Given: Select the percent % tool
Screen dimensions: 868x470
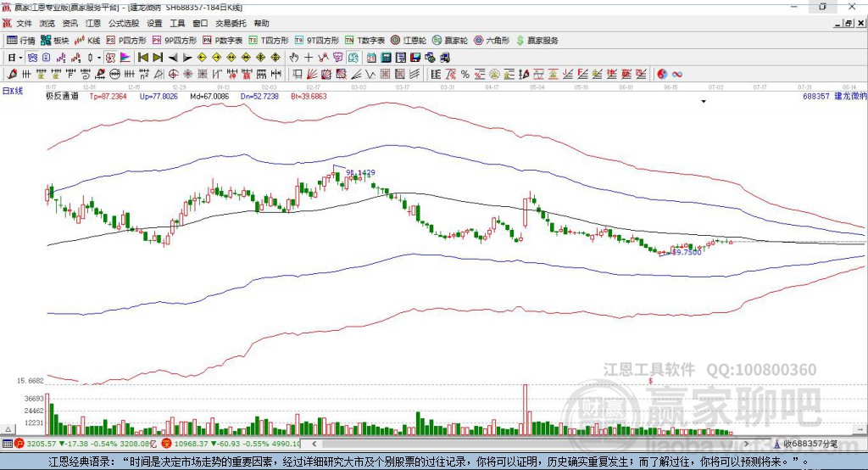Looking at the screenshot, I should point(465,74).
